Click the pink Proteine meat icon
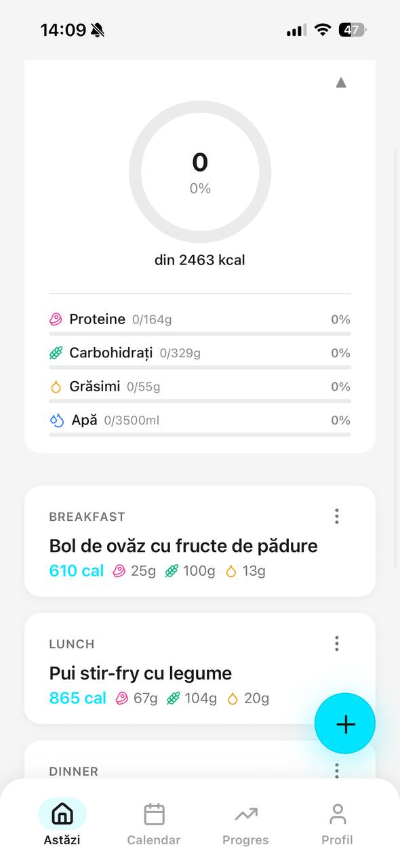 point(56,319)
